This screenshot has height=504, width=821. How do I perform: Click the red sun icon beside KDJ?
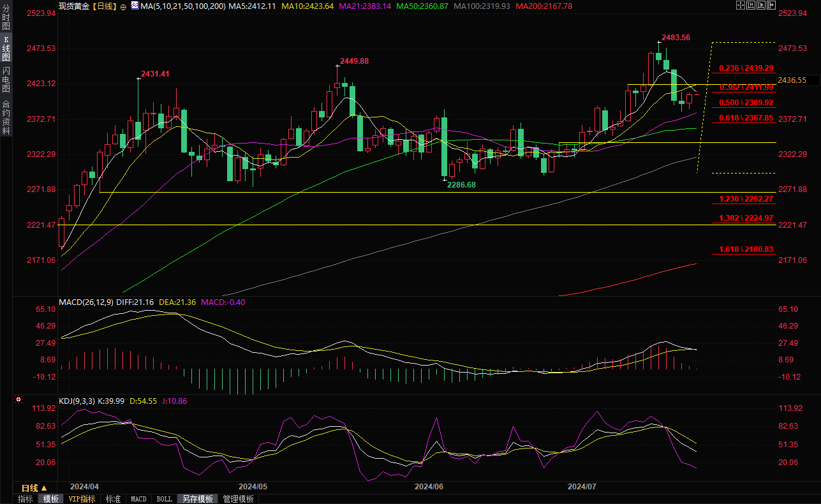pyautogui.click(x=17, y=400)
